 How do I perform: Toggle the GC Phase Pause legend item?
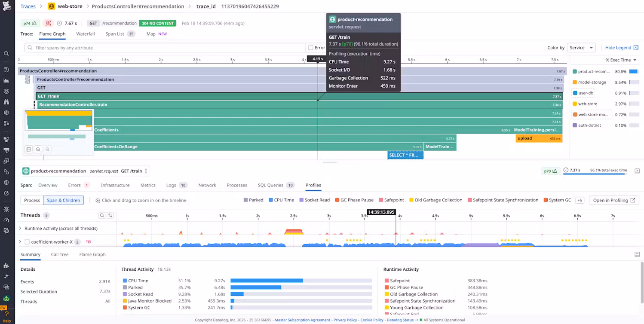point(354,200)
